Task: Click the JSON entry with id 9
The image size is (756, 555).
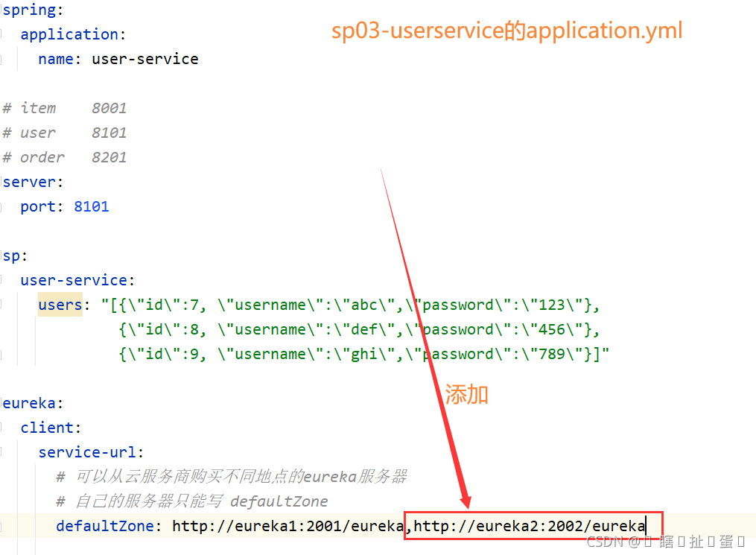Action: [364, 354]
